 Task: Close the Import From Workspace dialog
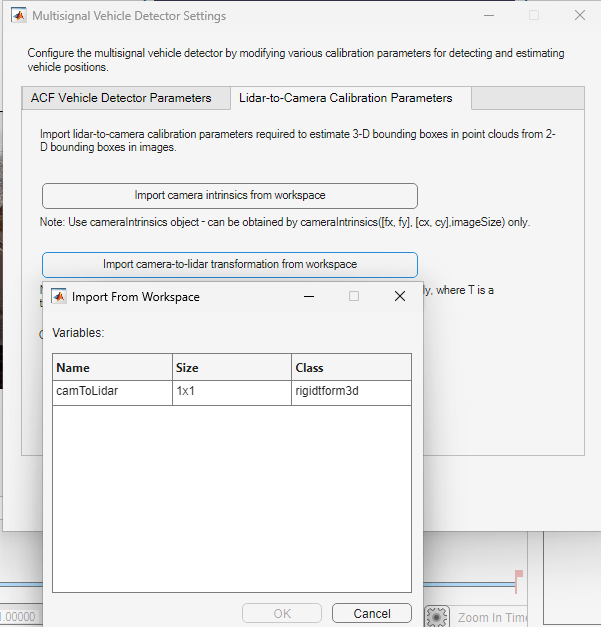point(400,296)
